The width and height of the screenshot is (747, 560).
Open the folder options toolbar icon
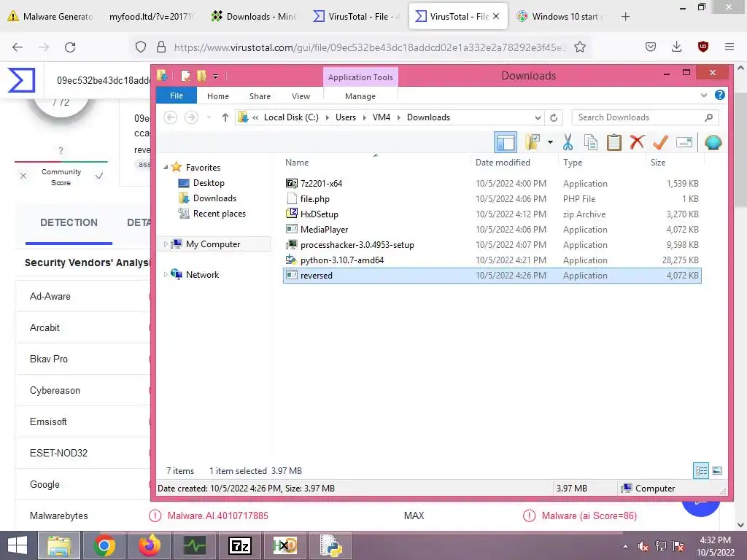coord(532,142)
